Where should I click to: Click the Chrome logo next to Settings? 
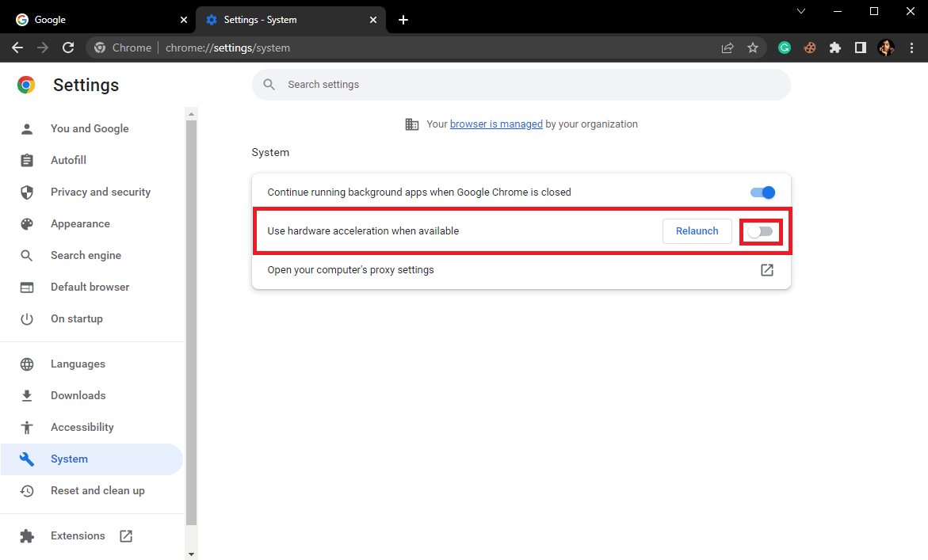pyautogui.click(x=26, y=86)
